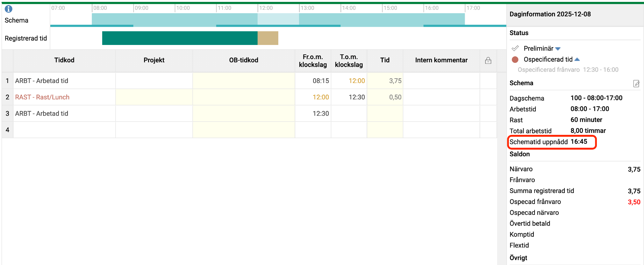Click the tan lunch break bar segment
The image size is (644, 265).
(x=268, y=38)
